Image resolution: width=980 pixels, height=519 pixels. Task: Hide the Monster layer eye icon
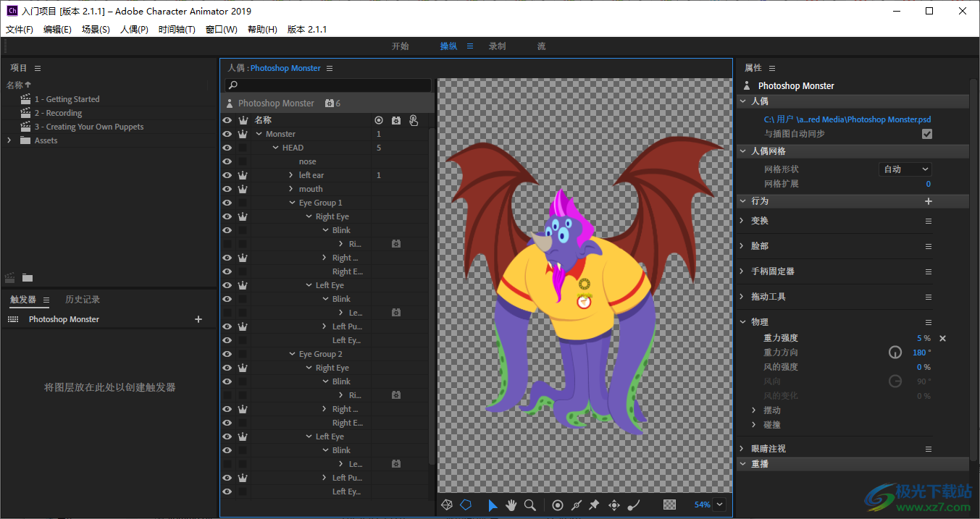click(227, 134)
